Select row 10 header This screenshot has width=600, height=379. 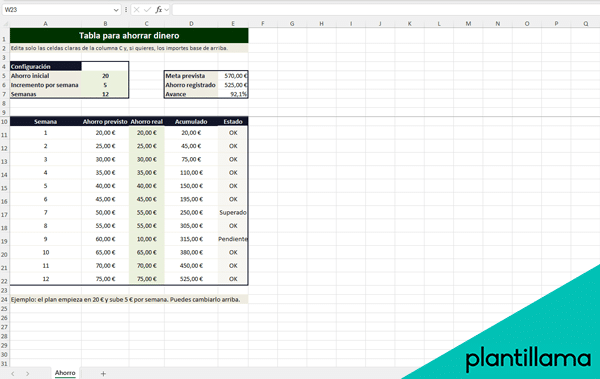tap(5, 122)
